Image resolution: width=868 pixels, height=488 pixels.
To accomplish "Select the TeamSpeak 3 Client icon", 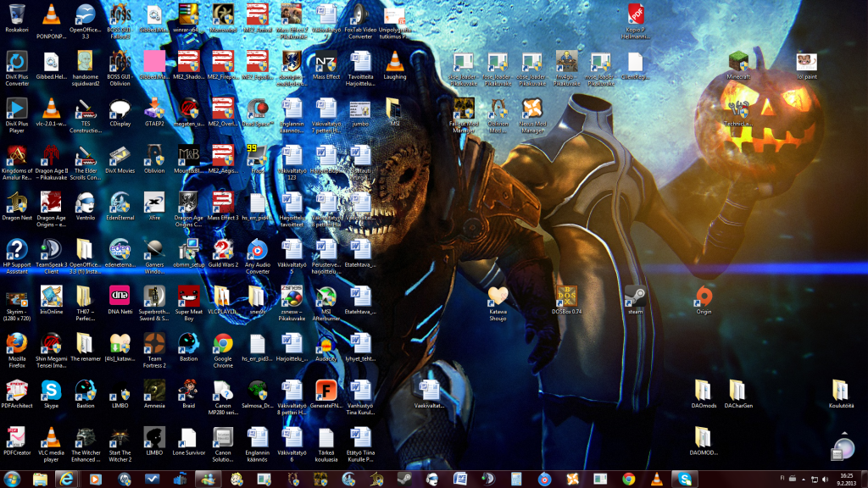I will click(x=51, y=250).
